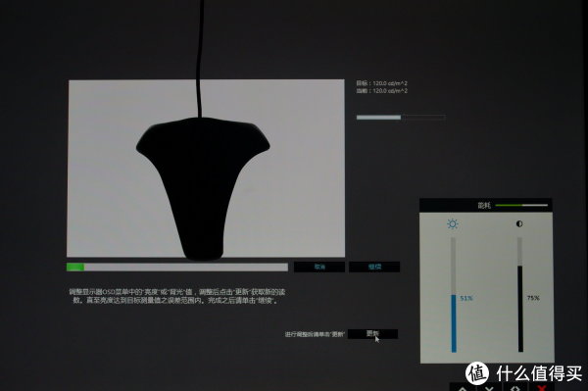Select the half-circle contrast icon
This screenshot has height=391, width=588.
[519, 223]
